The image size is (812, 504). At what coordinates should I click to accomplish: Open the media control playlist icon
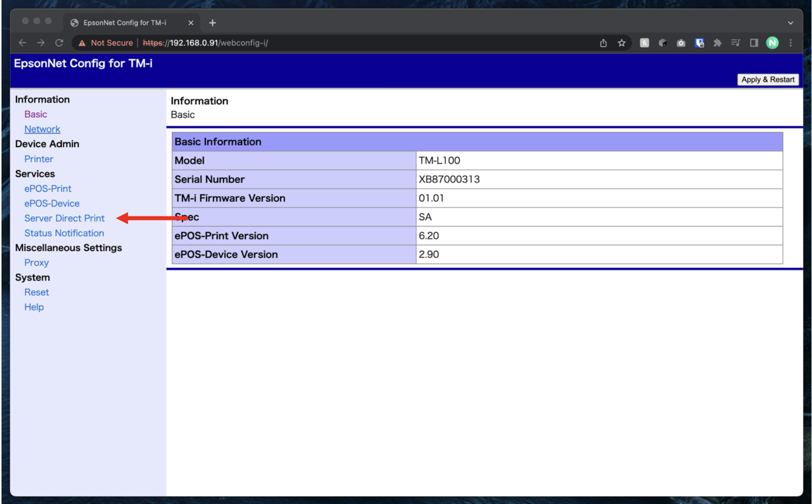(x=736, y=43)
